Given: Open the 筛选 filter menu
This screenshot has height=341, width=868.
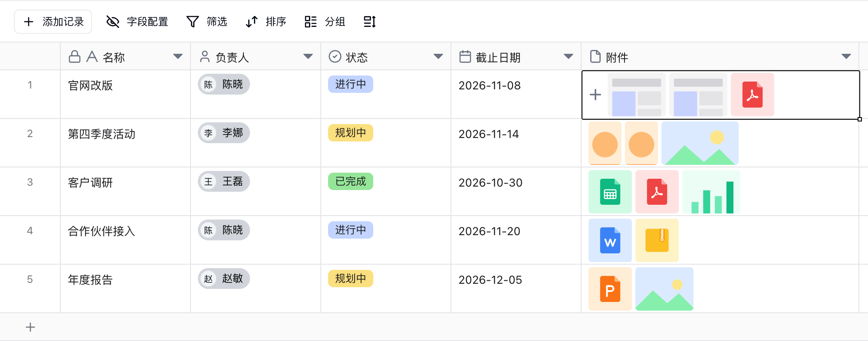Looking at the screenshot, I should [x=207, y=22].
